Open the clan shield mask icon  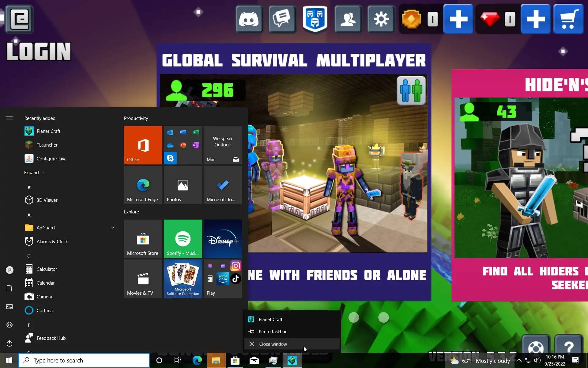click(x=315, y=19)
